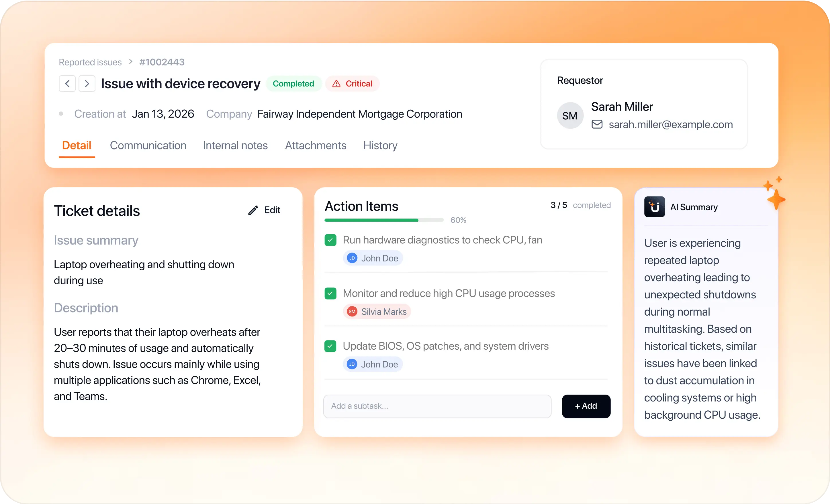Click the John Doe name on diagnostics item
The image size is (830, 504).
point(380,258)
